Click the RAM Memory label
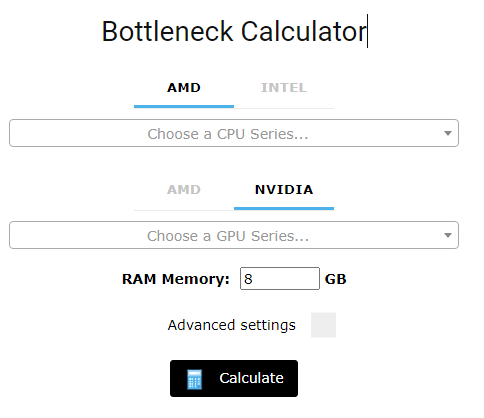The image size is (484, 418). (x=176, y=279)
